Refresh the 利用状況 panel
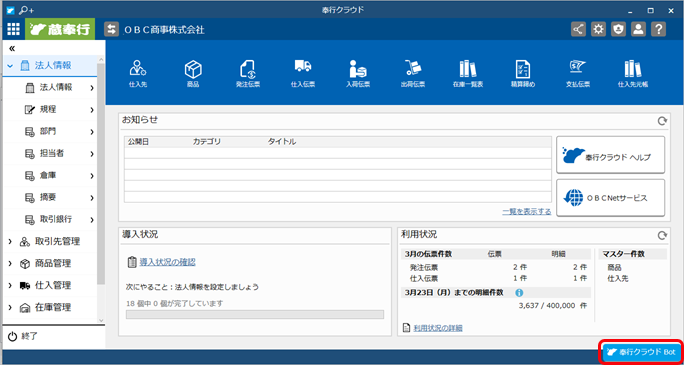 click(662, 235)
